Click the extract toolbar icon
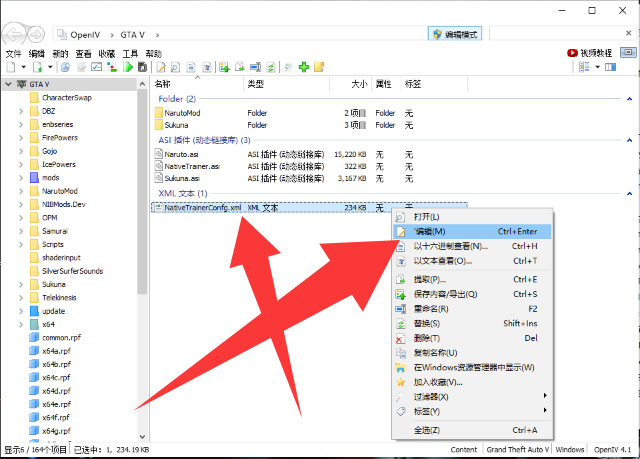 [240, 67]
